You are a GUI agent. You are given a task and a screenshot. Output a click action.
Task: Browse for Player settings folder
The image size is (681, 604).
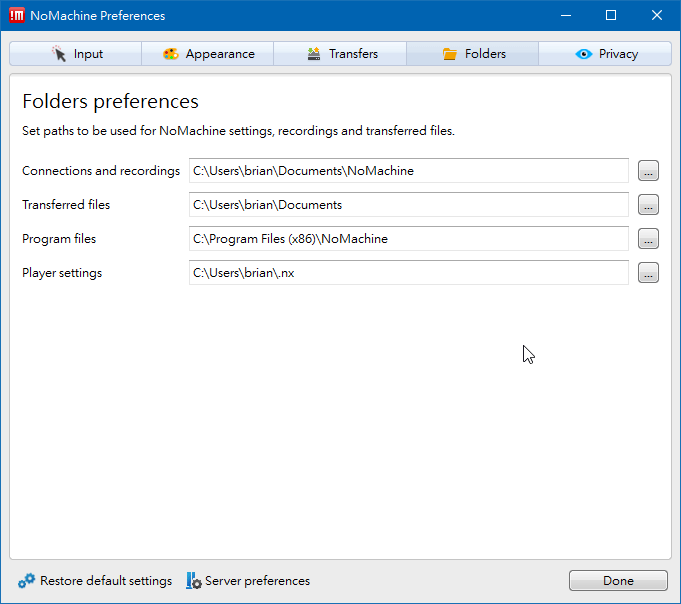coord(648,273)
